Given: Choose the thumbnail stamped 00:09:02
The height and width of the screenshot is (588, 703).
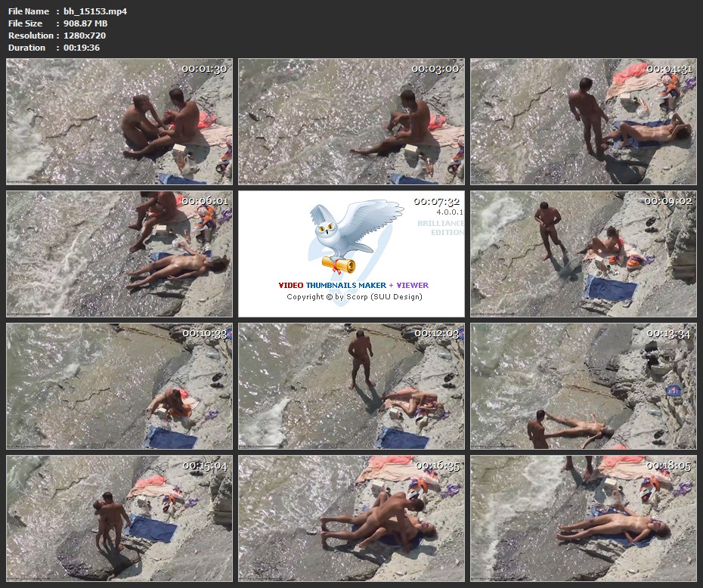Looking at the screenshot, I should [583, 254].
